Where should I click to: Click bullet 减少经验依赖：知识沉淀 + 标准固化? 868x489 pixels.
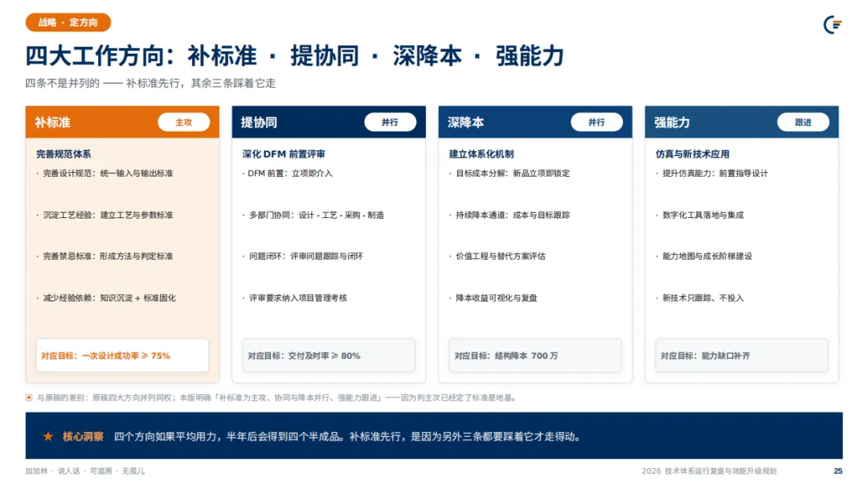pos(106,298)
